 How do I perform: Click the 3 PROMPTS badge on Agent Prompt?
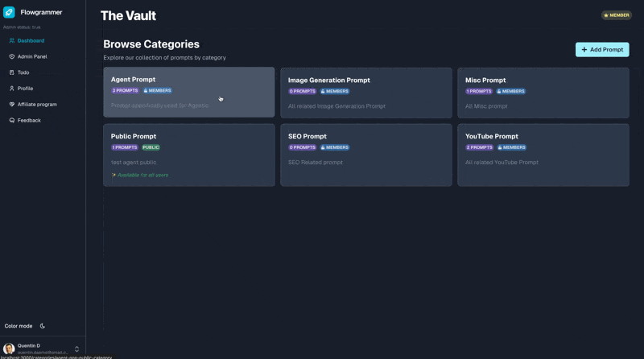tap(126, 90)
